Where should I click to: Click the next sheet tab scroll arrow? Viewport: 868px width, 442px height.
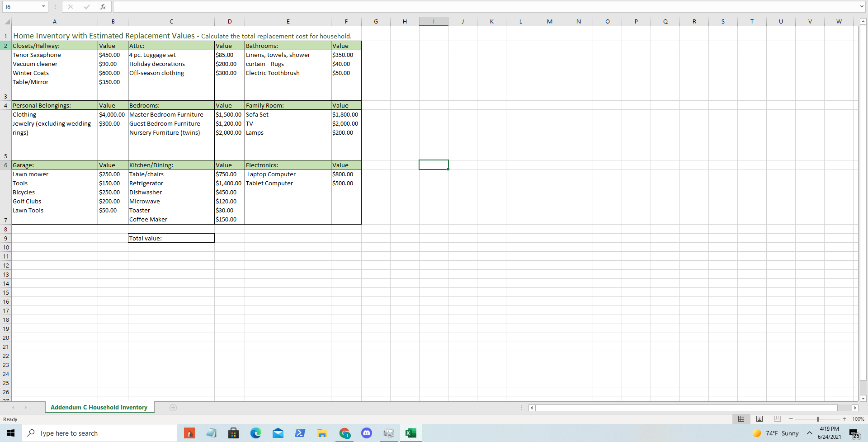point(26,408)
